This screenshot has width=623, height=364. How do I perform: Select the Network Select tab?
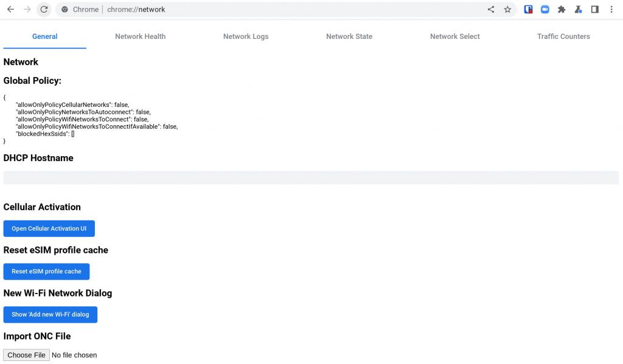(x=454, y=36)
